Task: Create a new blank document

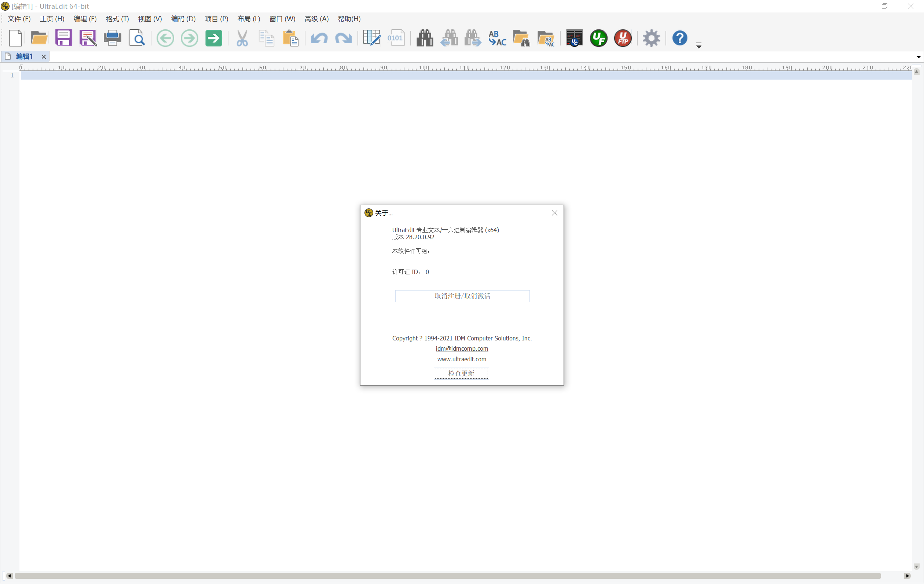Action: (15, 38)
